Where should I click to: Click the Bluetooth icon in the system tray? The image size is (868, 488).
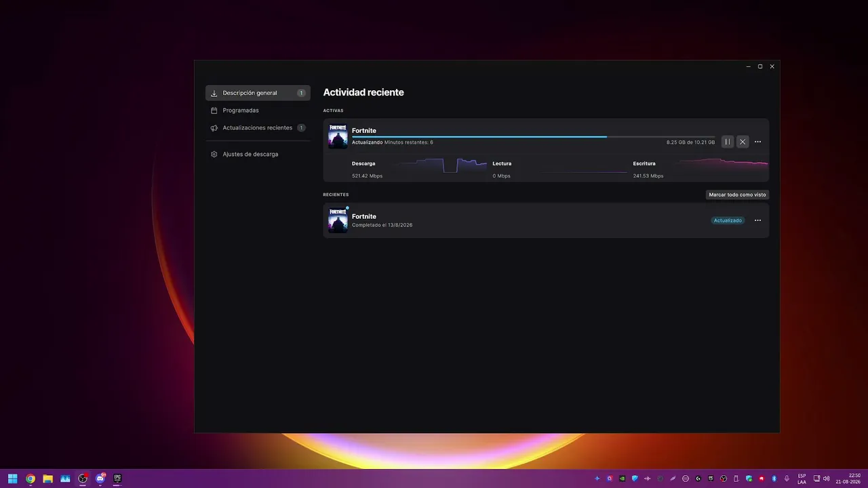point(774,479)
